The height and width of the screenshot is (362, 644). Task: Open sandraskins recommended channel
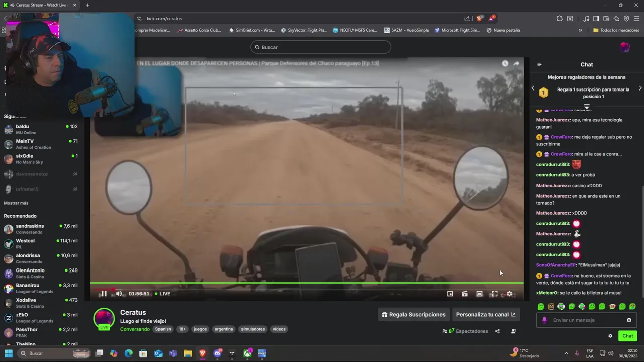pyautogui.click(x=42, y=229)
